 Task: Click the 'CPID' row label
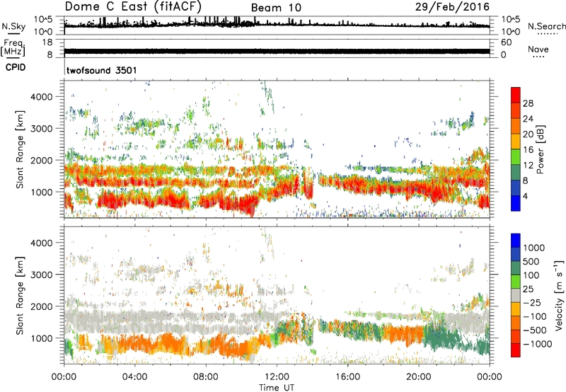click(x=16, y=67)
